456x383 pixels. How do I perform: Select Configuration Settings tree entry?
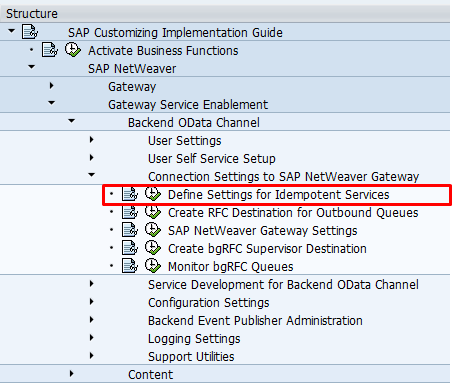pyautogui.click(x=209, y=303)
